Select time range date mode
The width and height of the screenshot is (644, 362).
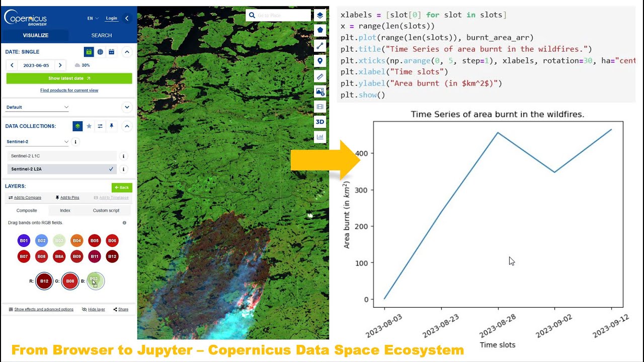point(112,52)
